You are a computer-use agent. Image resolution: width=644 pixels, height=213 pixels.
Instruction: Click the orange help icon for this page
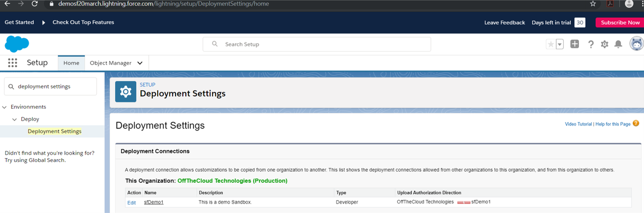[636, 123]
